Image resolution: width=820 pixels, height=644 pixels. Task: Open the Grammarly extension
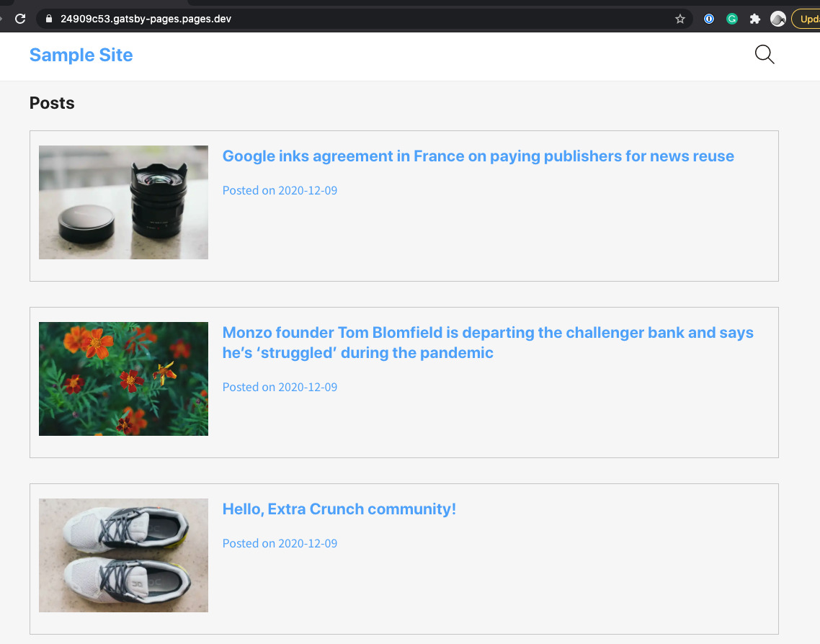pos(731,18)
